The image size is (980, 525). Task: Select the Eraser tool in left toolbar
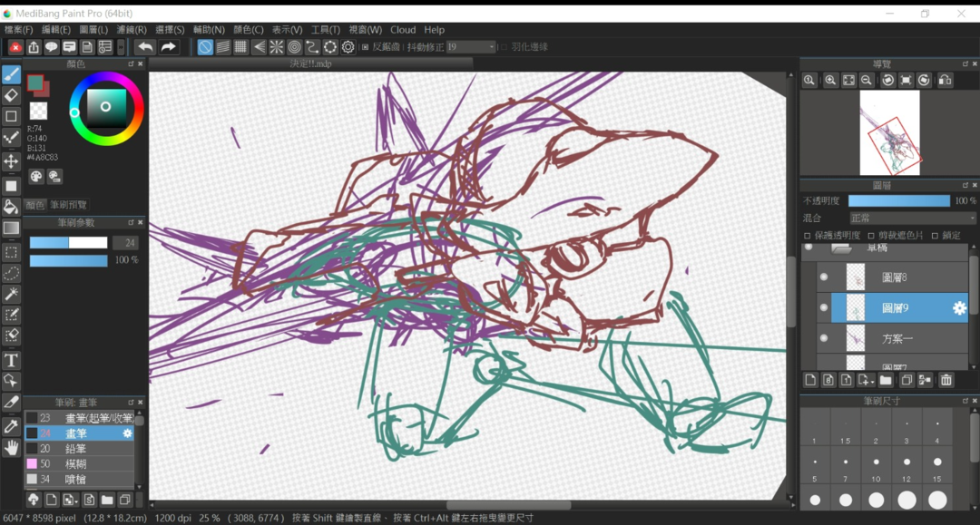12,94
